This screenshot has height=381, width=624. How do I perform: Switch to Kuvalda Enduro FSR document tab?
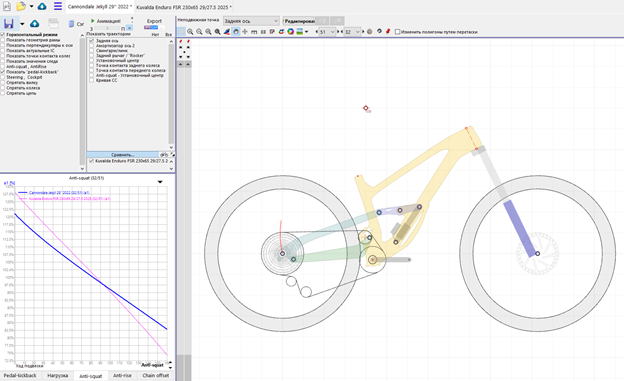click(184, 7)
